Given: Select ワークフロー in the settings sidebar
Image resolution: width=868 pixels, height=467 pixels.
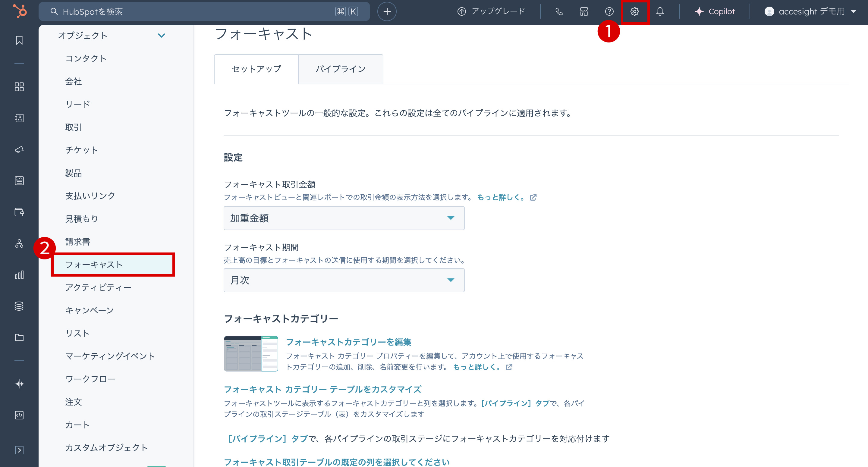Looking at the screenshot, I should coord(90,379).
